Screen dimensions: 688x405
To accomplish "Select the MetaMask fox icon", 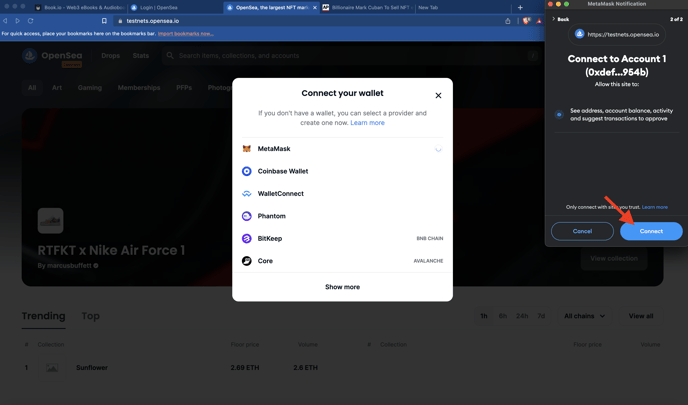I will (x=247, y=149).
